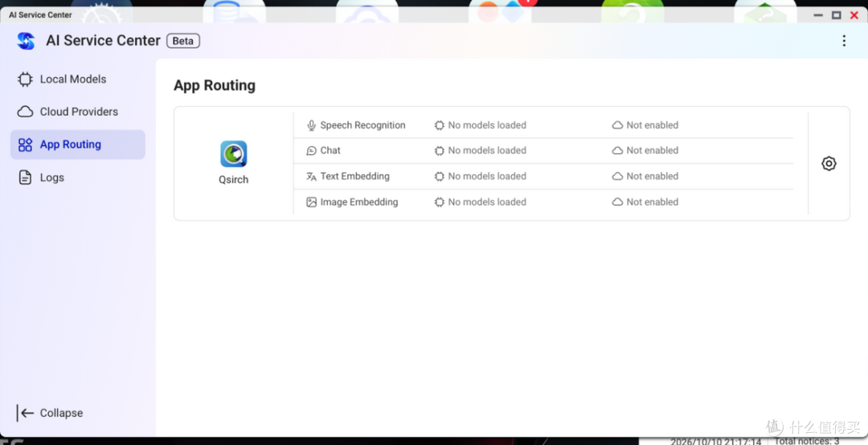Open Qsirch routing settings gear
The width and height of the screenshot is (868, 445).
[829, 163]
